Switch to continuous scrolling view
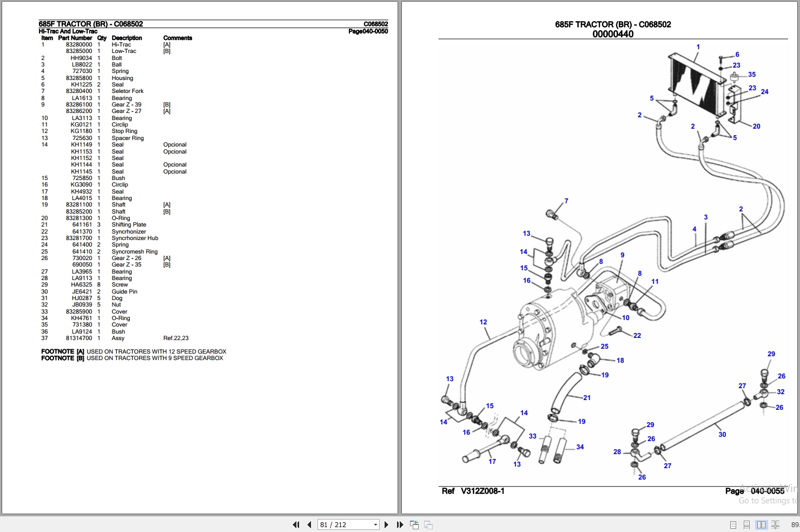 [746, 524]
